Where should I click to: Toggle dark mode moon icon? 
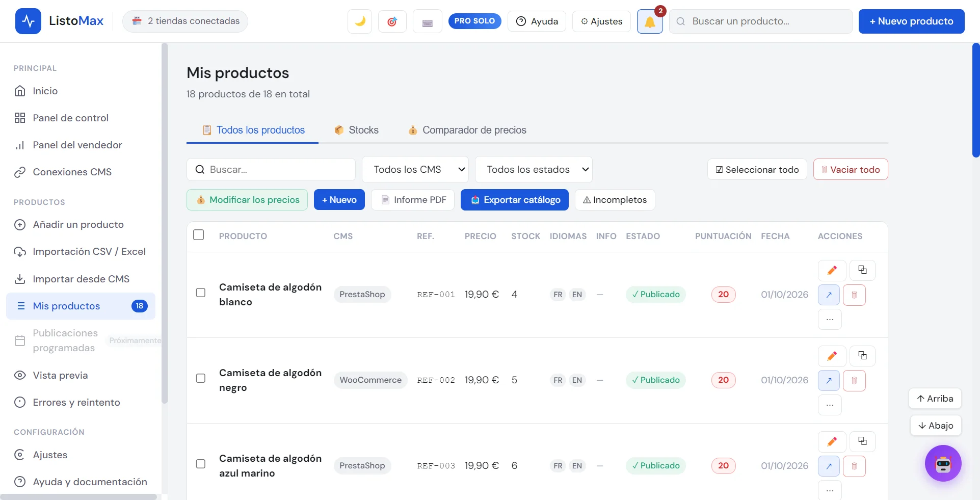tap(360, 21)
